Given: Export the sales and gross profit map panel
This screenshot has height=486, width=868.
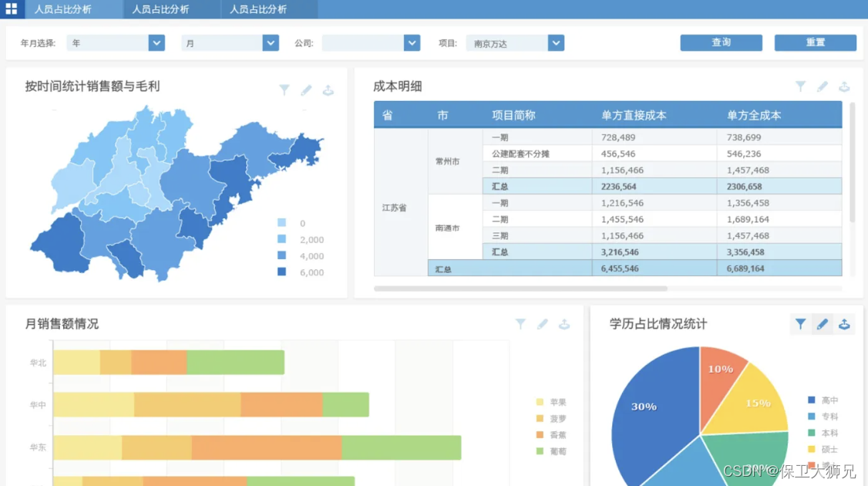Looking at the screenshot, I should [328, 89].
